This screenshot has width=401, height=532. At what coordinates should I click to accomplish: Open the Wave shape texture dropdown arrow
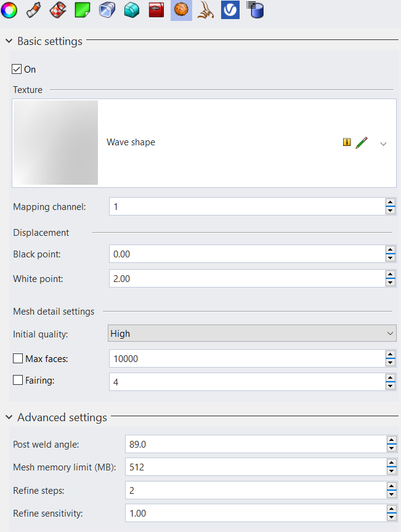[x=384, y=143]
